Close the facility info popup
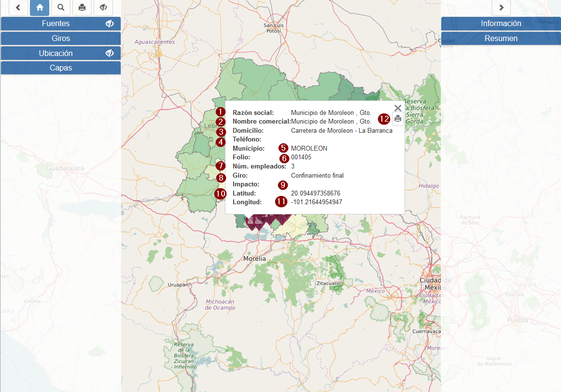The image size is (561, 392). point(397,108)
